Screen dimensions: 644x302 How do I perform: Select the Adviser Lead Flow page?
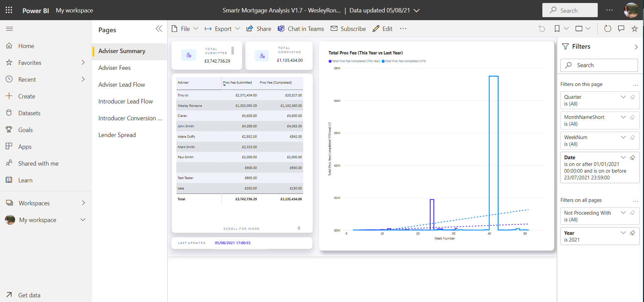click(129, 85)
